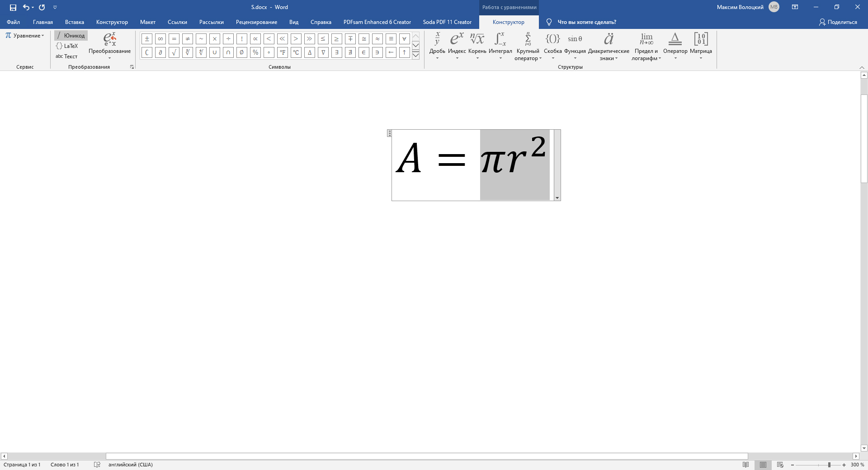Insert the nabla (∇) symbol
Image resolution: width=868 pixels, height=470 pixels.
coord(323,52)
